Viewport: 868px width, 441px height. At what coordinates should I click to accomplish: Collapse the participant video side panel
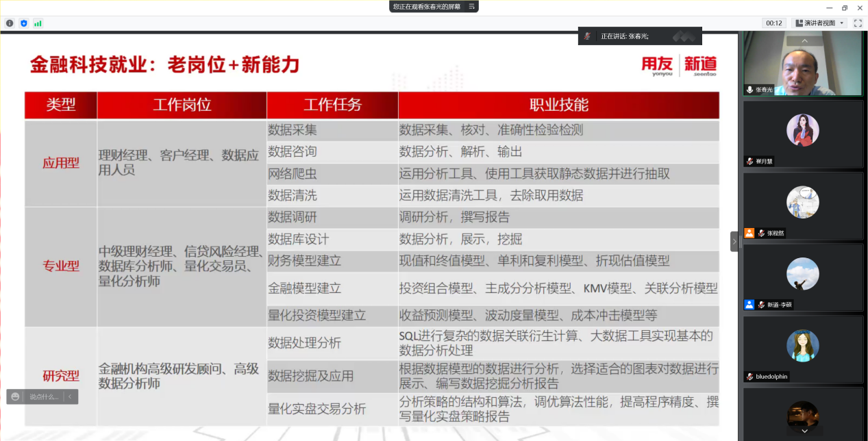pos(734,242)
